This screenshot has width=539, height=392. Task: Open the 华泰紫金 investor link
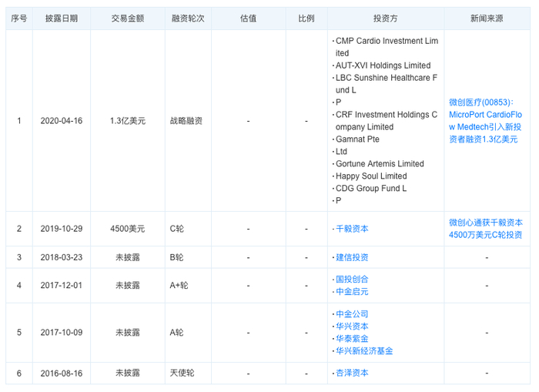[x=352, y=339]
